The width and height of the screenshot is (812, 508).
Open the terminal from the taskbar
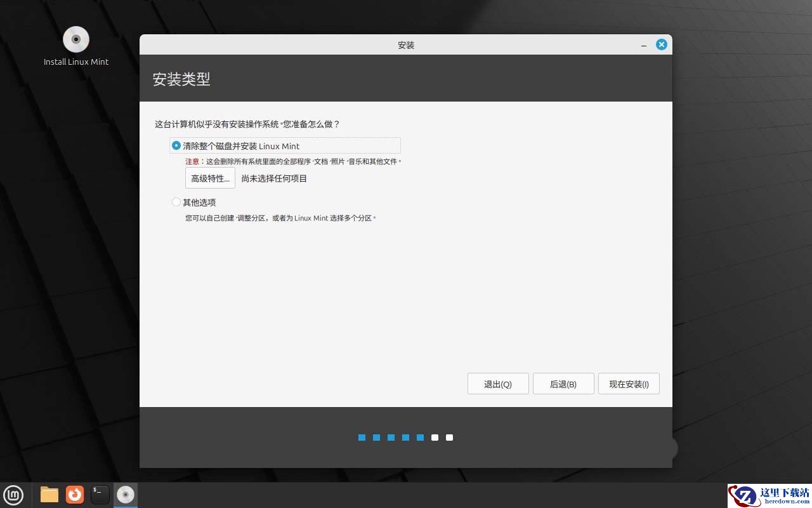coord(100,495)
